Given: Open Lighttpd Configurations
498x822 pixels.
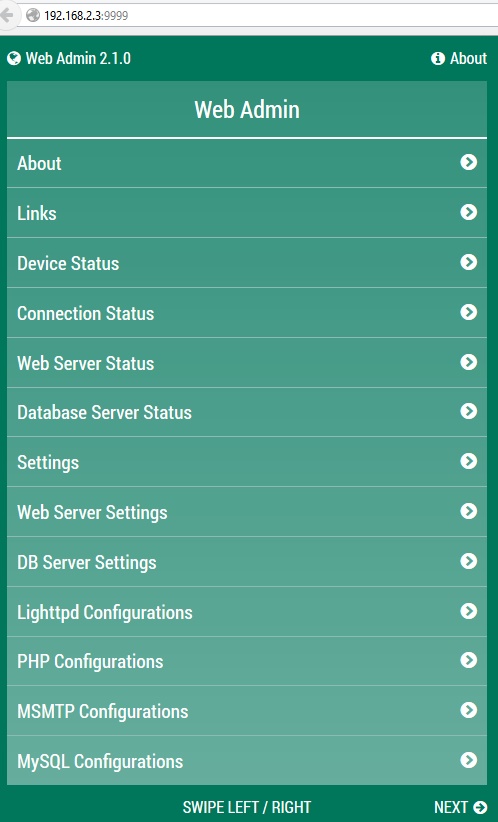Looking at the screenshot, I should 247,612.
